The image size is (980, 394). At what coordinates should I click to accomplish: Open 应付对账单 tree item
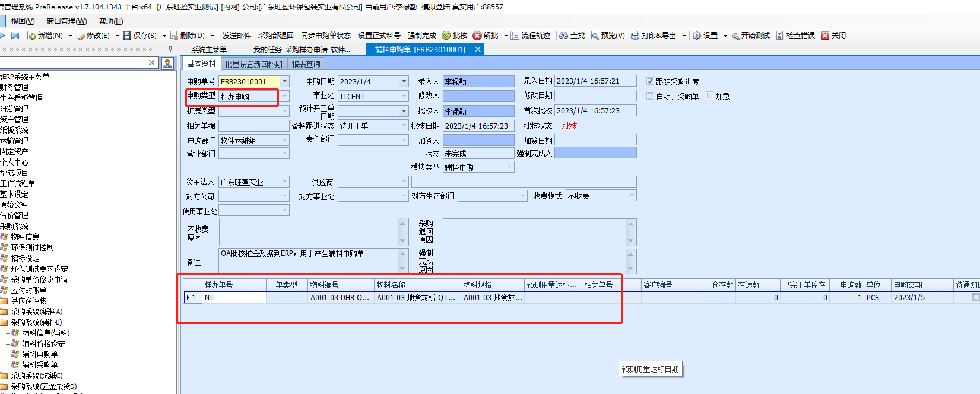click(28, 290)
